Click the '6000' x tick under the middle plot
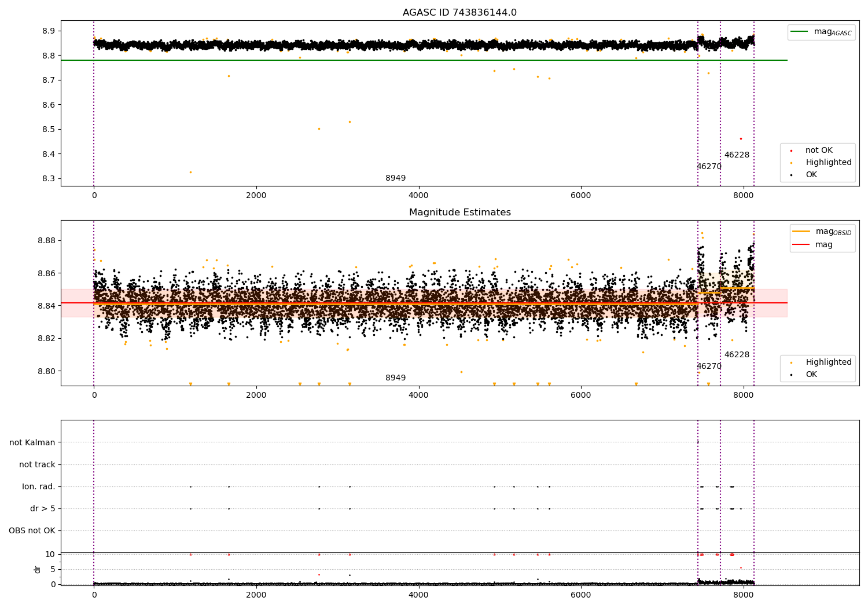The width and height of the screenshot is (868, 608). pos(581,395)
